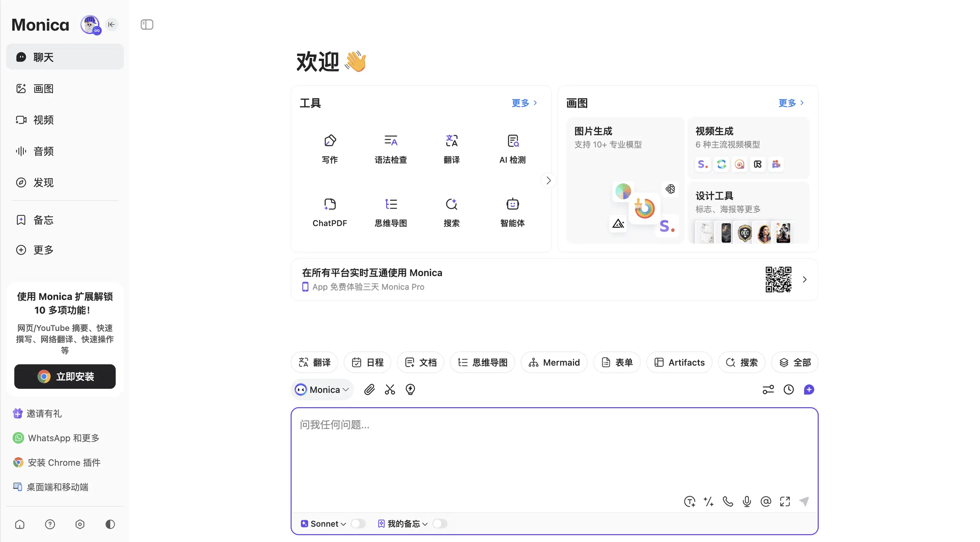Click 更多 link in 工具 panel
Viewport: 980px width, 542px height.
point(524,103)
